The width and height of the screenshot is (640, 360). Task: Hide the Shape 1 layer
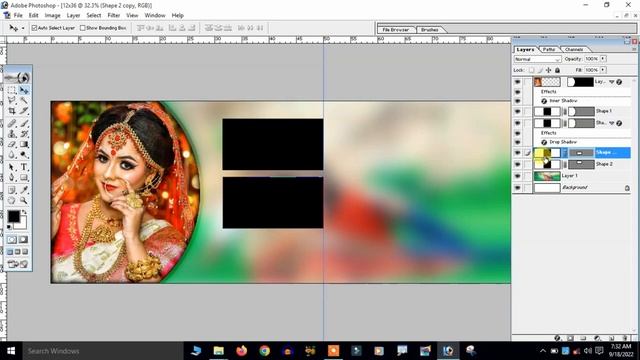click(x=518, y=111)
